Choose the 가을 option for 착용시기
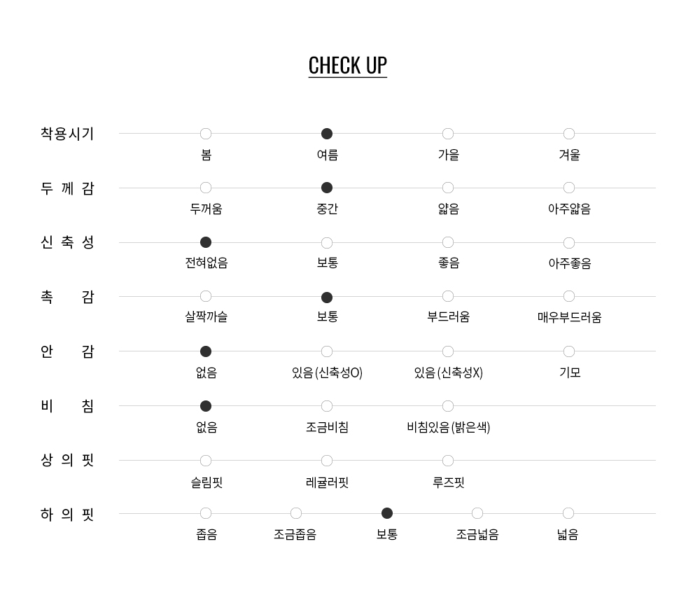The height and width of the screenshot is (614, 700). tap(448, 134)
